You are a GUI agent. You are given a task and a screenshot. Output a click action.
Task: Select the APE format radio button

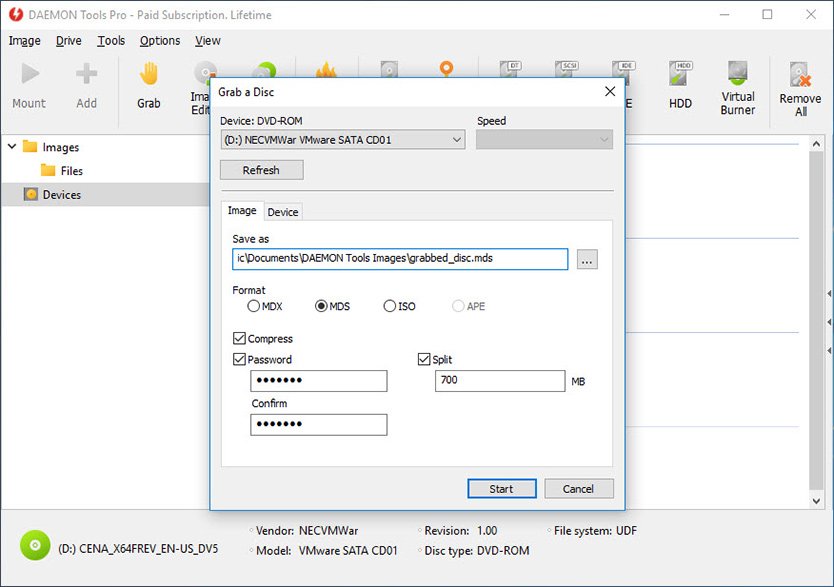tap(458, 306)
